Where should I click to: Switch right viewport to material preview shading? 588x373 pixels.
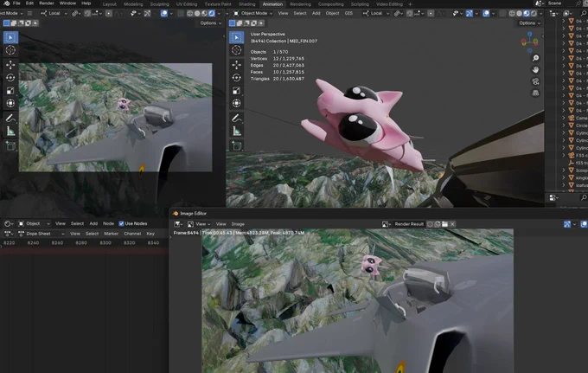pyautogui.click(x=526, y=13)
